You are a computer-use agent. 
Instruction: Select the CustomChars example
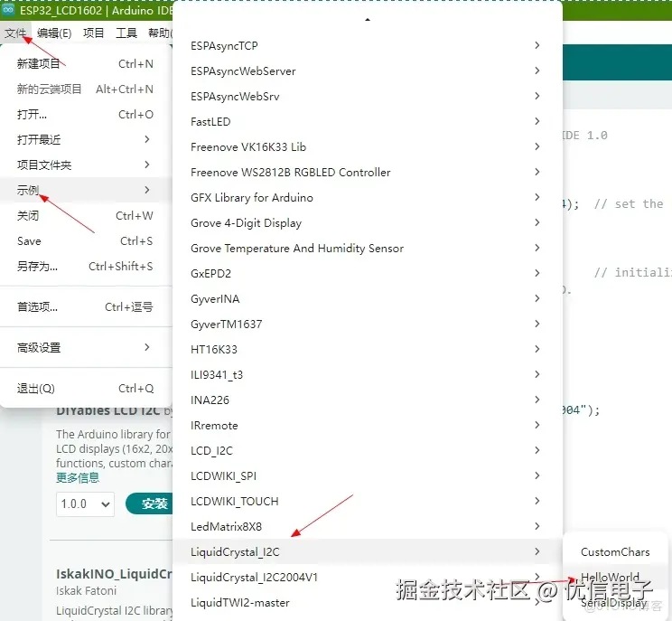click(615, 552)
